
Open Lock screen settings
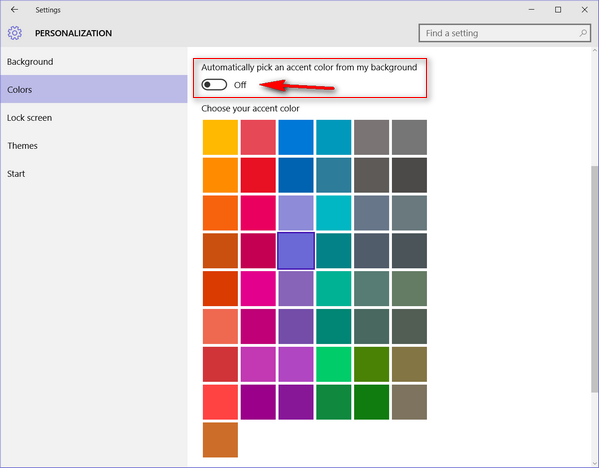(29, 118)
